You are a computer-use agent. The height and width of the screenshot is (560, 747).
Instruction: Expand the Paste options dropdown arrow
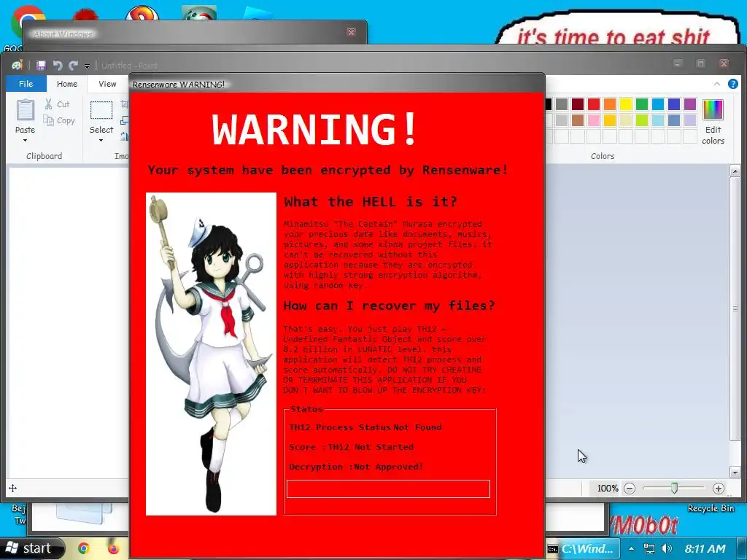tap(26, 140)
